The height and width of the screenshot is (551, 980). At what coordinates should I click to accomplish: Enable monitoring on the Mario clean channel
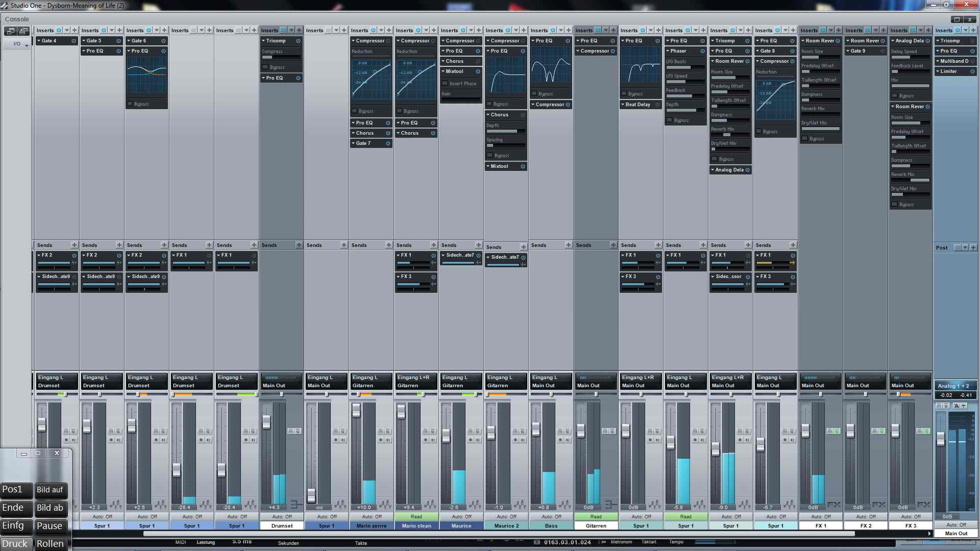(x=433, y=440)
